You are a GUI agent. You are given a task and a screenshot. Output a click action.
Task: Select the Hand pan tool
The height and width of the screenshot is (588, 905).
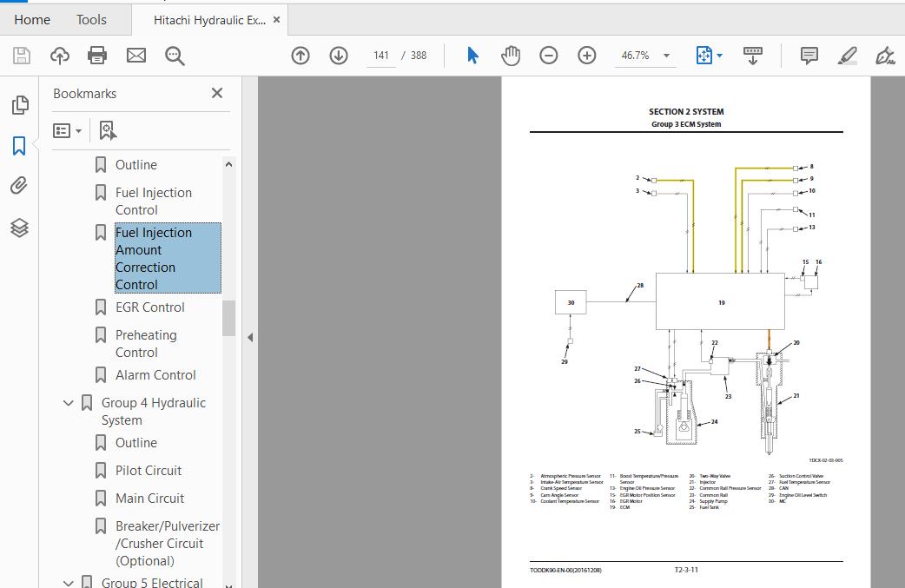point(511,56)
